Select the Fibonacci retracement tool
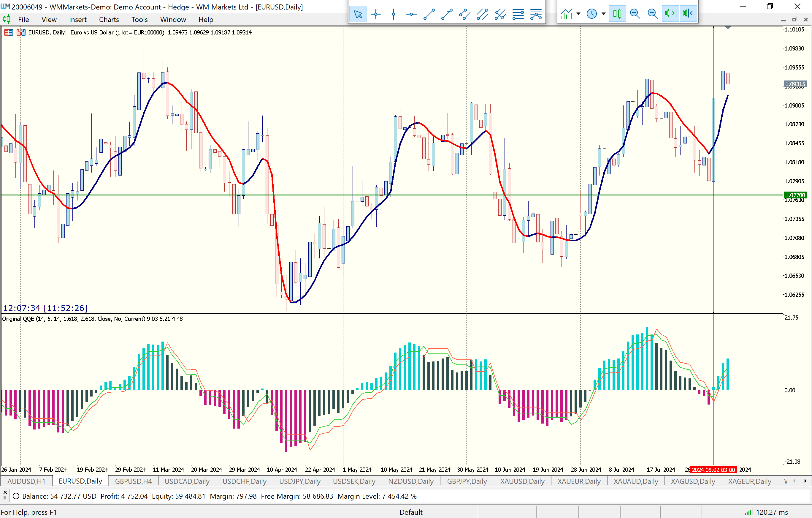 (518, 14)
